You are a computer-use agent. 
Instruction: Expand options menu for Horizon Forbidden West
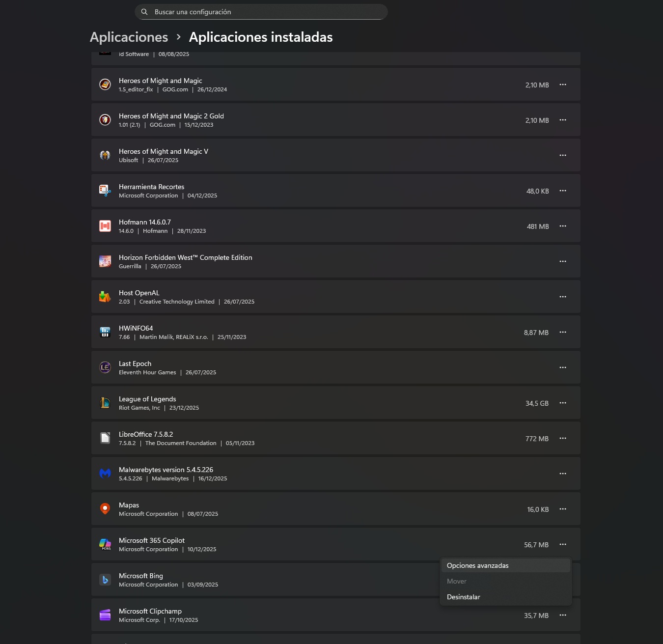[x=563, y=261]
